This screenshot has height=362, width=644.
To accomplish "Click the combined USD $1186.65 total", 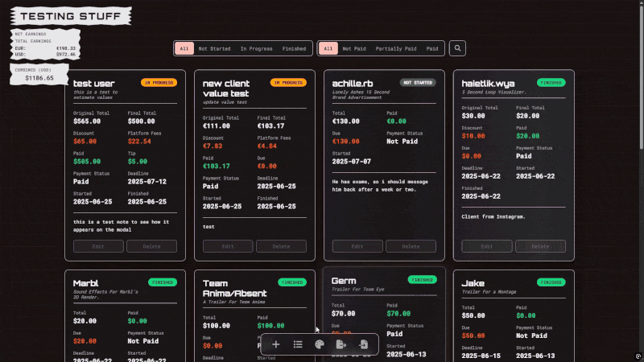I will click(x=39, y=78).
